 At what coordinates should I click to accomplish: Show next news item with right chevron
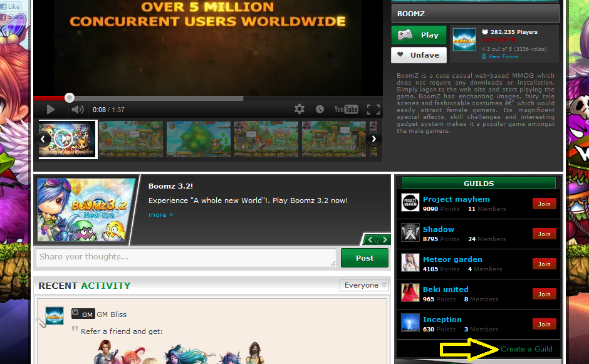point(385,240)
